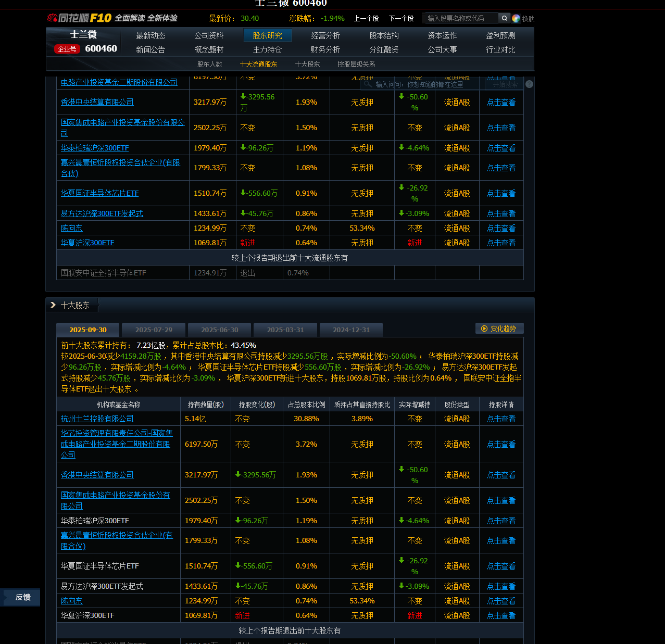Image resolution: width=665 pixels, height=644 pixels.
Task: Open the 概念题材 menu item
Action: (x=209, y=49)
